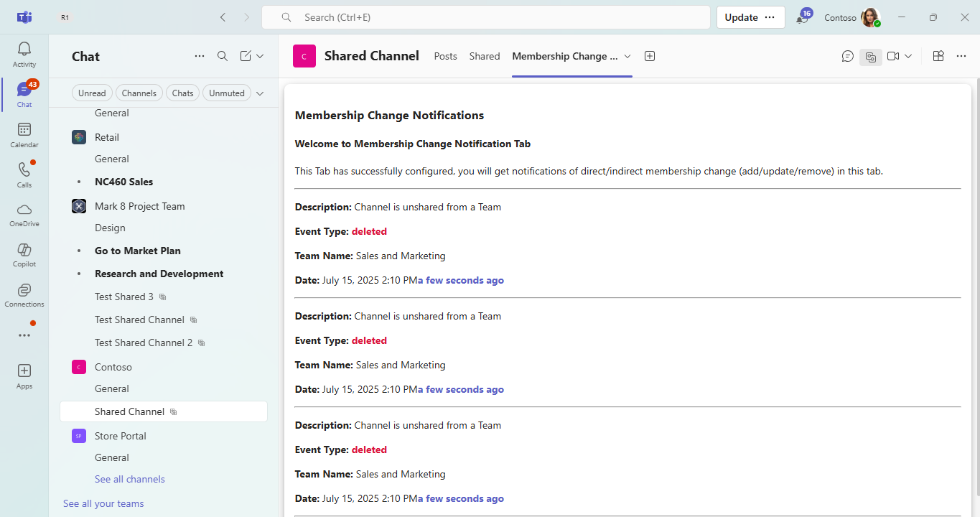The width and height of the screenshot is (980, 517).
Task: Click See all channels link
Action: (130, 479)
